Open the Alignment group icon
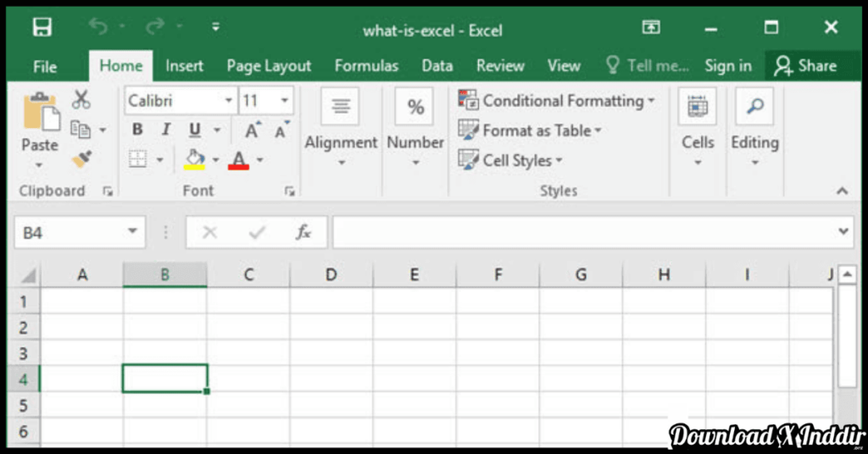Viewport: 868px width, 454px height. click(x=341, y=106)
